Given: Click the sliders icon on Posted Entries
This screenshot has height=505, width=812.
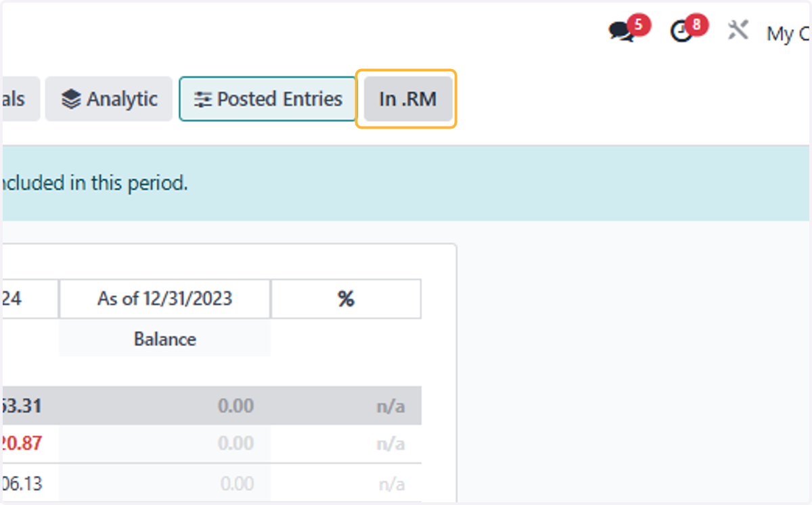Looking at the screenshot, I should (202, 100).
